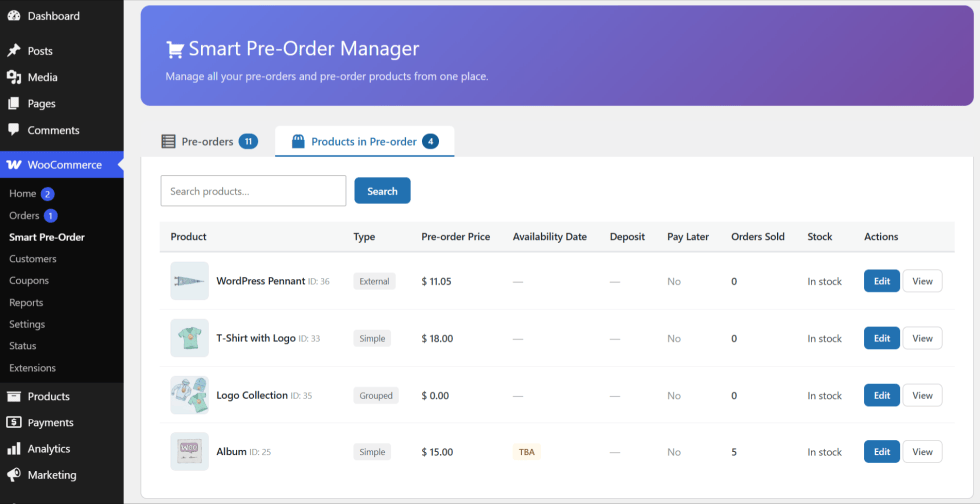Screen dimensions: 980x504
Task: Edit the Logo Collection product
Action: tap(882, 395)
